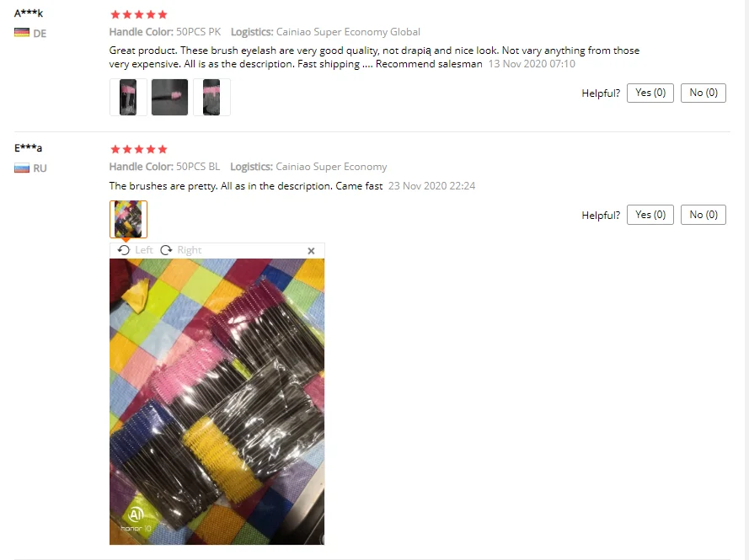Viewport: 749px width, 560px height.
Task: Open second thumbnail in A***k's review
Action: click(169, 98)
